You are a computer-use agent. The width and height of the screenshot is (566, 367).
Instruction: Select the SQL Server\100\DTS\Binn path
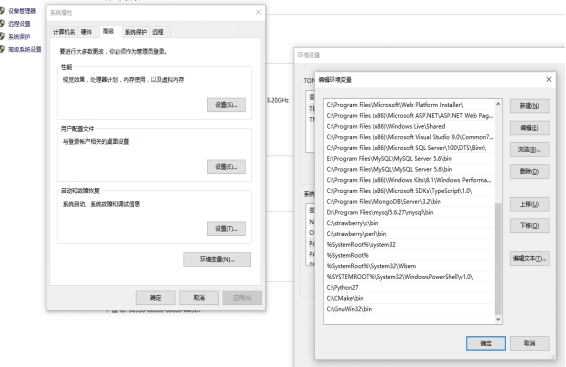[x=409, y=148]
